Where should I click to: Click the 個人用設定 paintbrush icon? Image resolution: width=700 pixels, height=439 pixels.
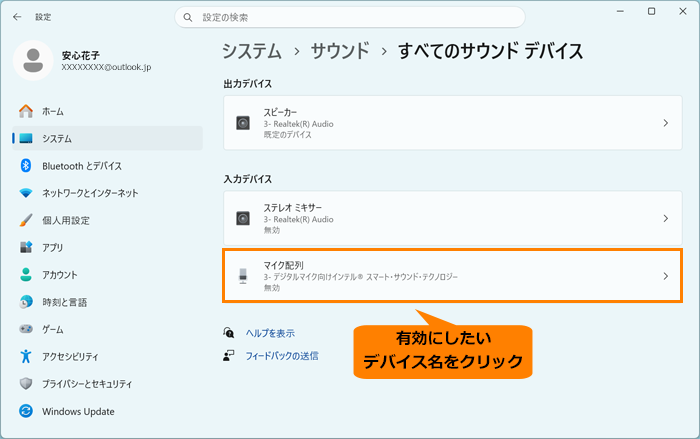click(x=26, y=220)
